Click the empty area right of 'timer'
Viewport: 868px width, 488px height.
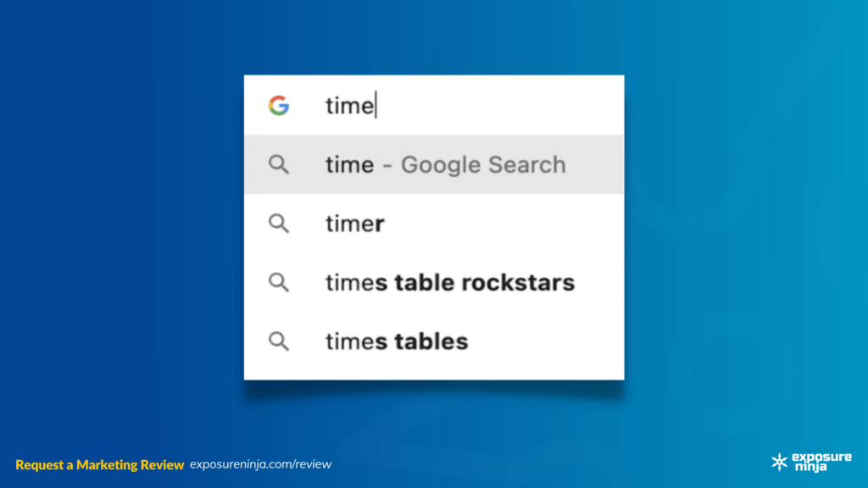coord(504,224)
